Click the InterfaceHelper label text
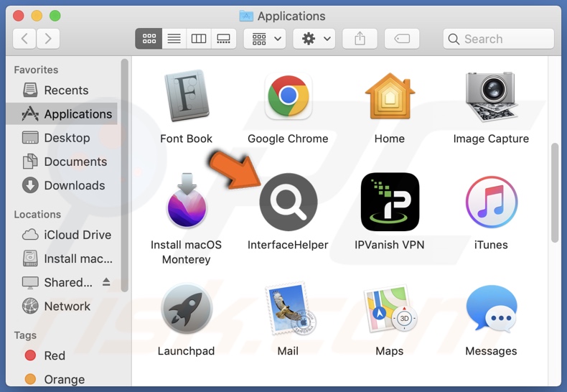The height and width of the screenshot is (392, 567). click(x=288, y=245)
